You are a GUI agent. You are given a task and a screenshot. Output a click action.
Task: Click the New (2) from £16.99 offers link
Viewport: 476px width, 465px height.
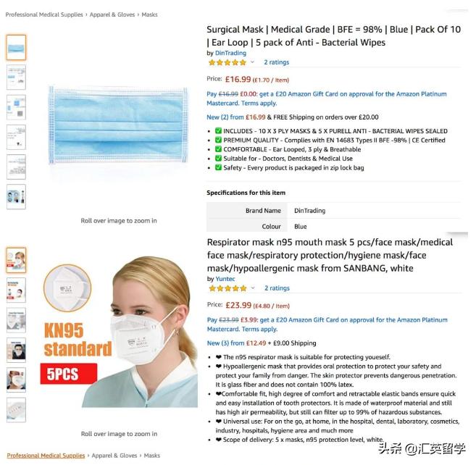(x=236, y=117)
